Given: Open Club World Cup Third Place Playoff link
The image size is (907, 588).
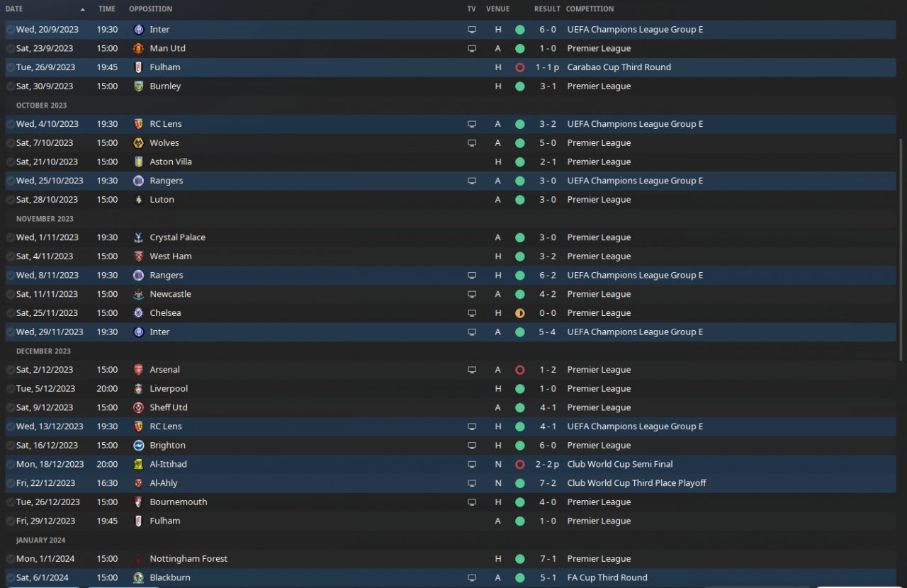Looking at the screenshot, I should point(636,483).
